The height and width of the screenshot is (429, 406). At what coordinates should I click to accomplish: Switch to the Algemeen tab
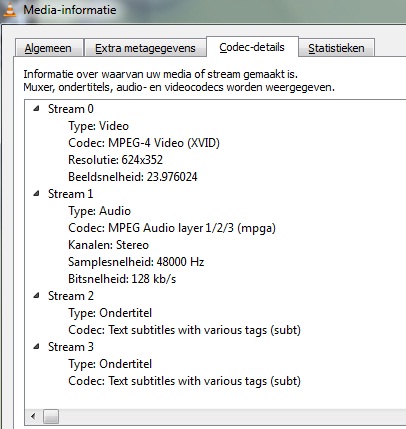click(49, 48)
